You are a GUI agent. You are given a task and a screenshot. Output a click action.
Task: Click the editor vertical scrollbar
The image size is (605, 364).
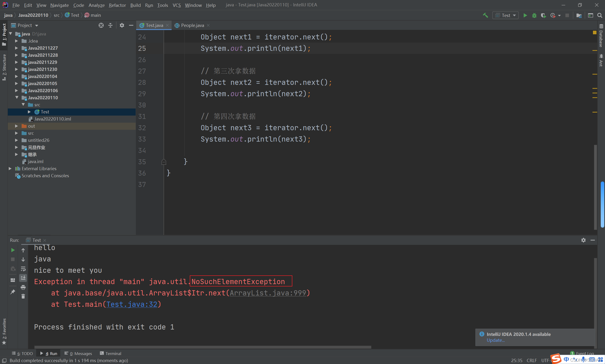pyautogui.click(x=596, y=187)
